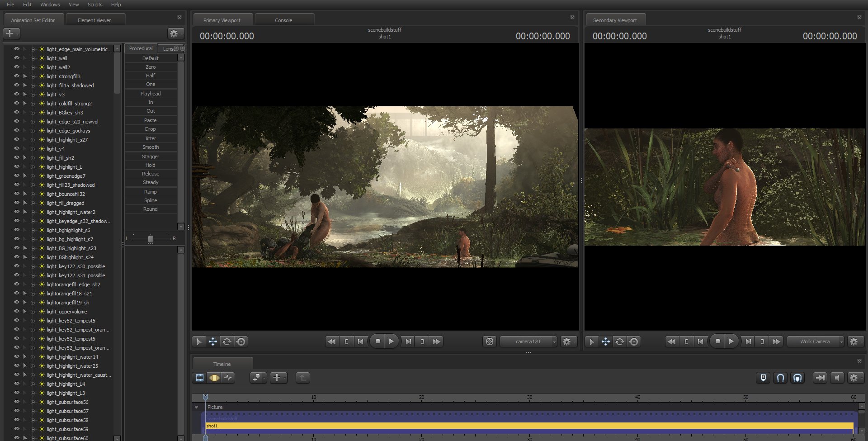Play the Primary Viewport
The height and width of the screenshot is (441, 868).
(392, 341)
